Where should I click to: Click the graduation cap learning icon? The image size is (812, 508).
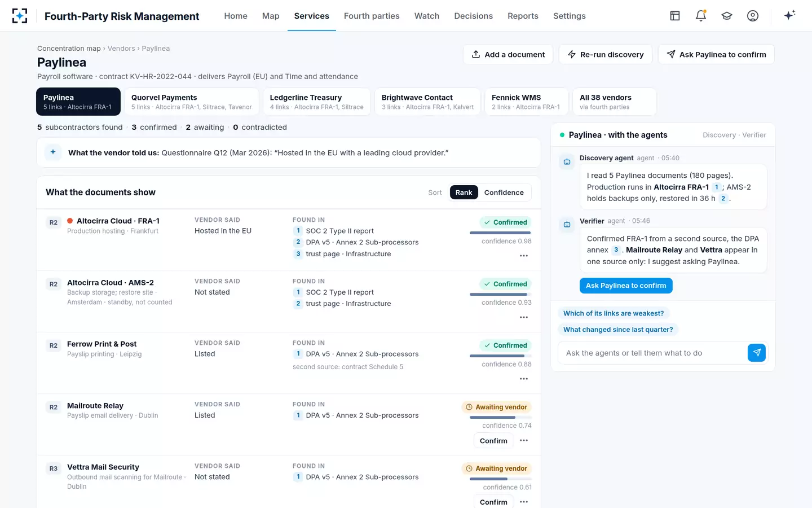[x=727, y=16]
